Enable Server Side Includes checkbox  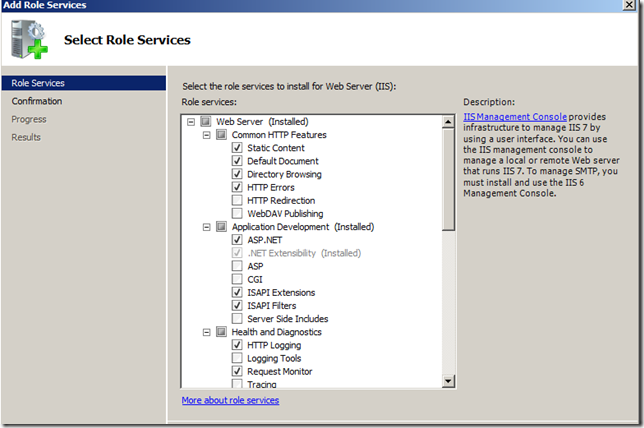(x=237, y=319)
